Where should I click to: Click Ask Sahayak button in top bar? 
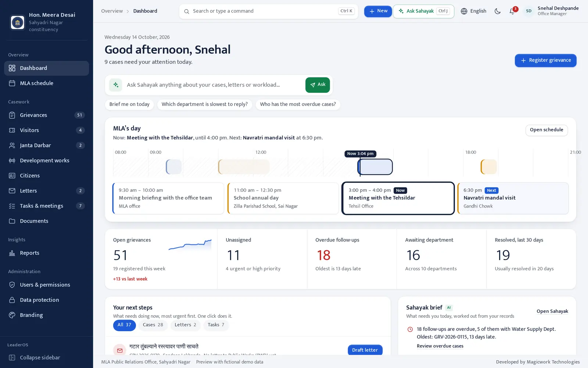tap(423, 11)
